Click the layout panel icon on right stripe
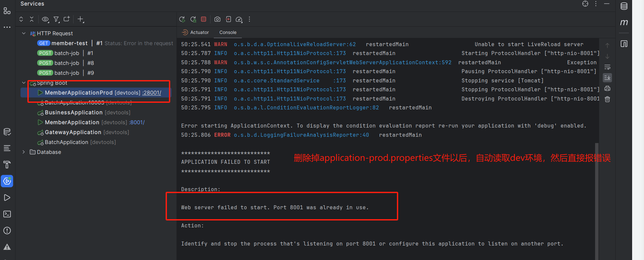The width and height of the screenshot is (644, 260). [x=624, y=43]
